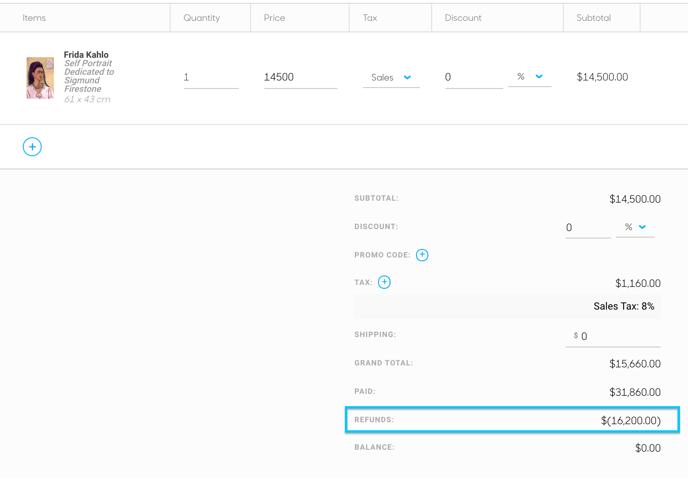Click the Subtotal column header

tap(594, 18)
